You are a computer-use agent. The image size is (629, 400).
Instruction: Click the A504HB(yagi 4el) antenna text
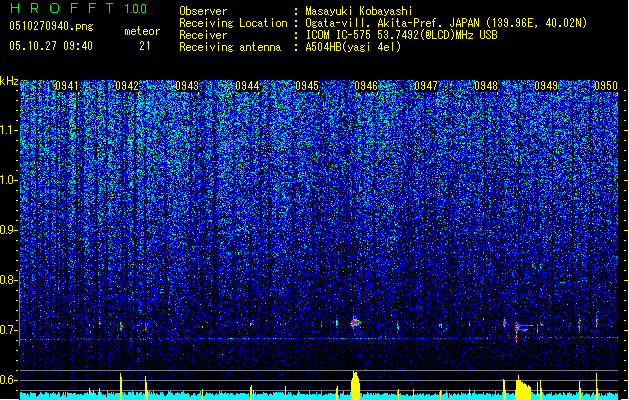click(353, 47)
